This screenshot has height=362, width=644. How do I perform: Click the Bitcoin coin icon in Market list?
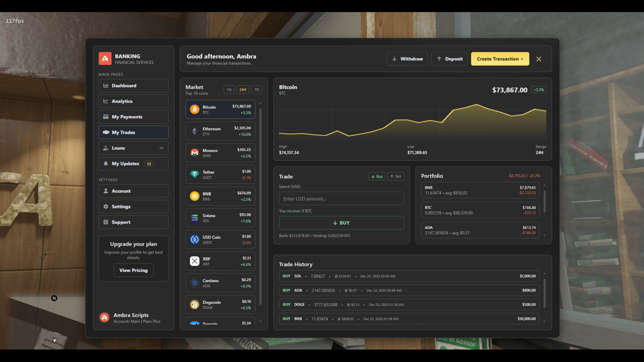[194, 109]
